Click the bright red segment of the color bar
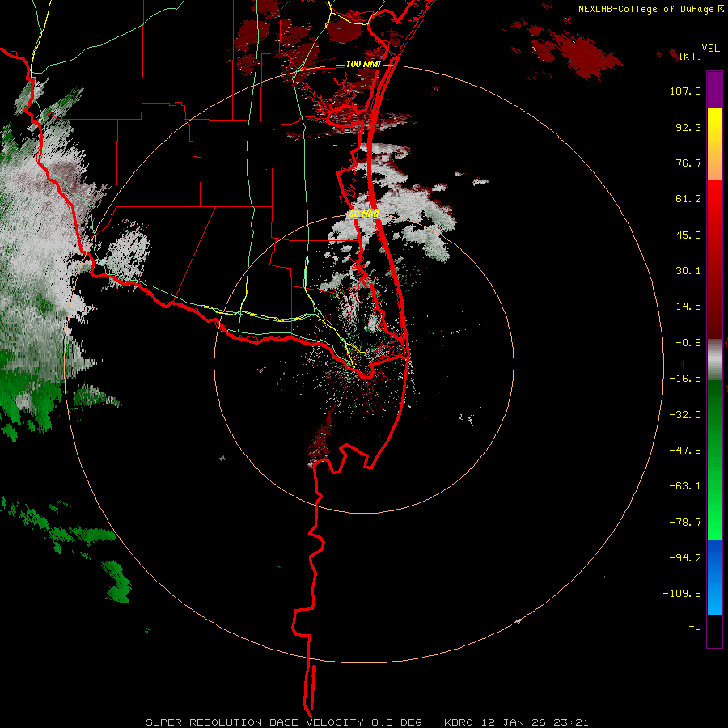This screenshot has width=728, height=728. click(x=714, y=200)
